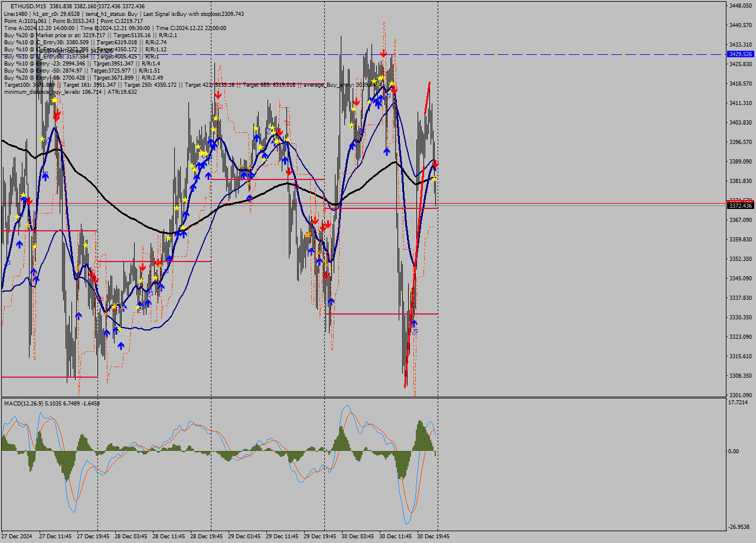Click price scale value 3448.050
Screen dimensions: 756x543
[x=740, y=5]
